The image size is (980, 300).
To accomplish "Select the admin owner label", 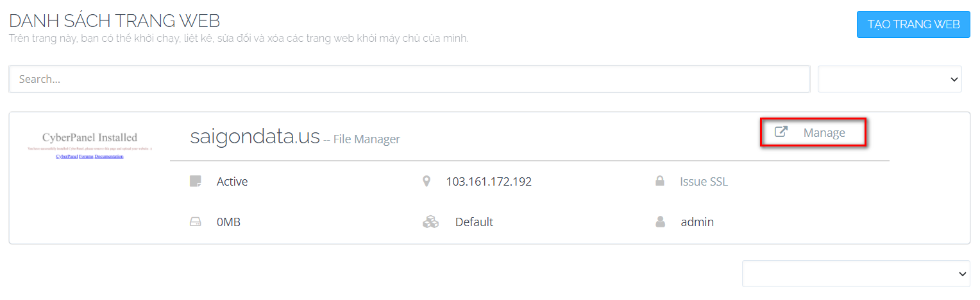I will [x=697, y=222].
